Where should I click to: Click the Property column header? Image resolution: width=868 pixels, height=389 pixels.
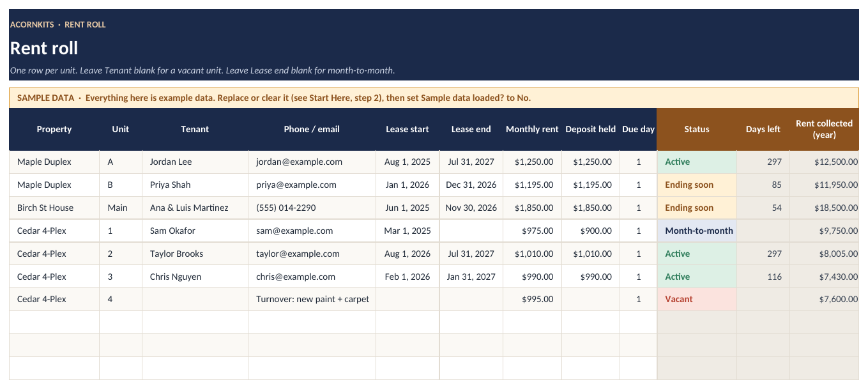pos(54,129)
